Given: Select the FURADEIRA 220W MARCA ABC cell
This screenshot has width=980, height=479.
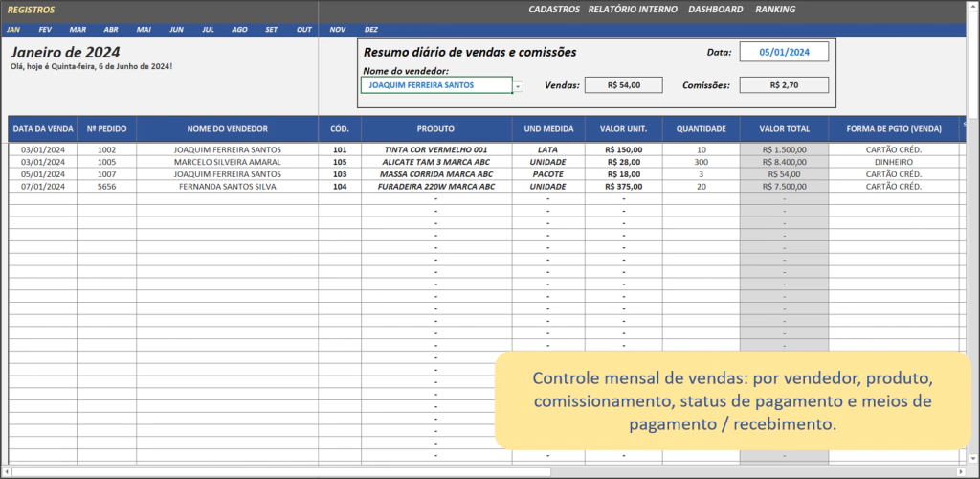Looking at the screenshot, I should [x=436, y=187].
